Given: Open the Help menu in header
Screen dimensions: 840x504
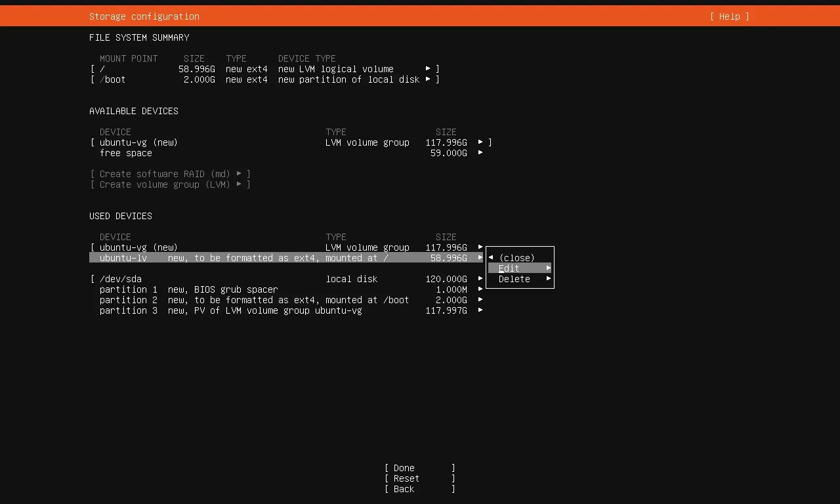Looking at the screenshot, I should tap(729, 16).
